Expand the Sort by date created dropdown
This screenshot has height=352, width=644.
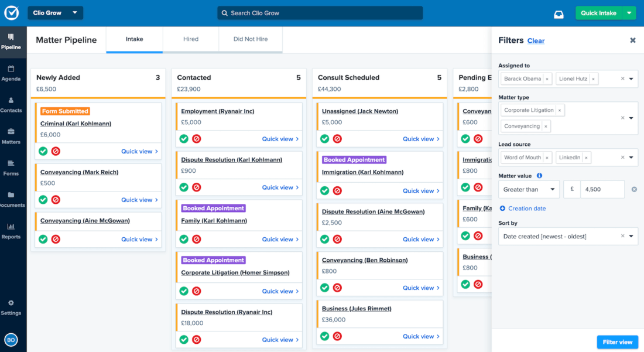click(631, 236)
